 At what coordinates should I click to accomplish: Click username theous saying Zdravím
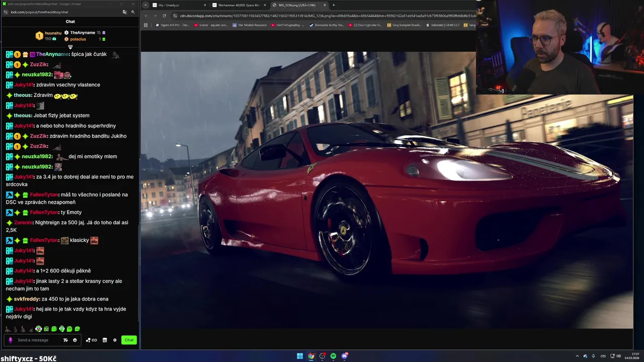(23, 96)
